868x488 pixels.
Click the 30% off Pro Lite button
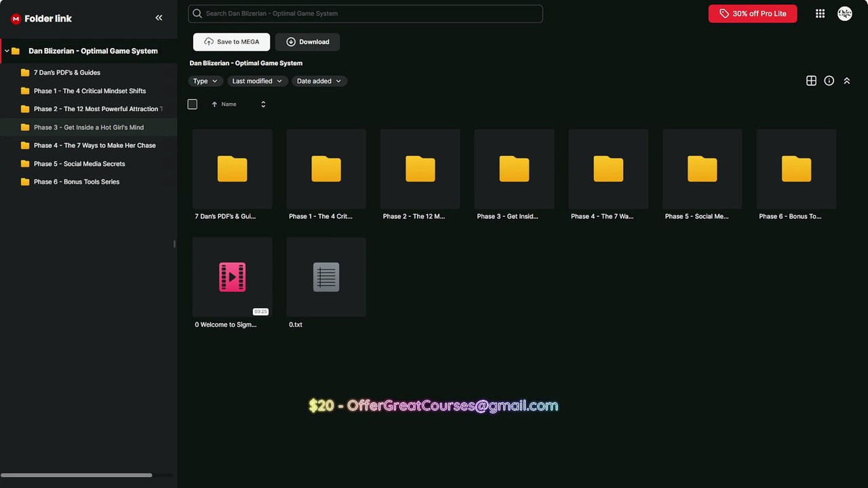point(753,14)
